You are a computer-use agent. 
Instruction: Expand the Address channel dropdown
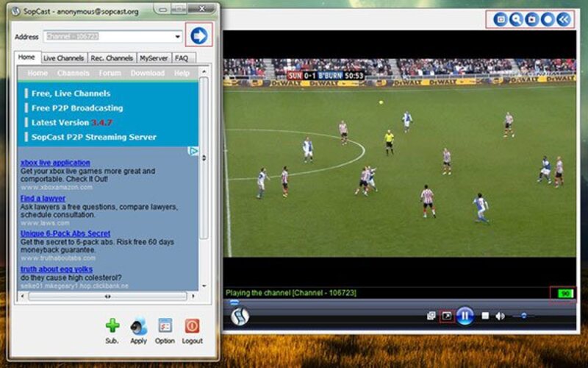tap(178, 36)
